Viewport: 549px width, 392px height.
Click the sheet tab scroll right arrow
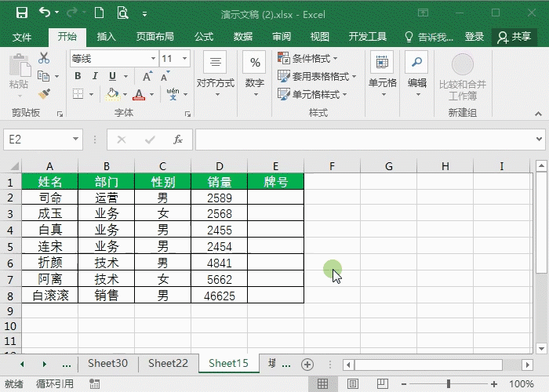pos(45,365)
